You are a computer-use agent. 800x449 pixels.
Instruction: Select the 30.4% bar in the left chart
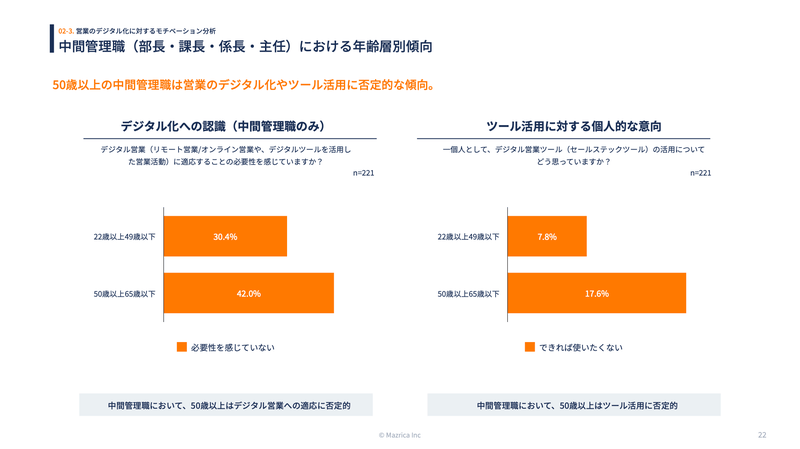coord(225,237)
